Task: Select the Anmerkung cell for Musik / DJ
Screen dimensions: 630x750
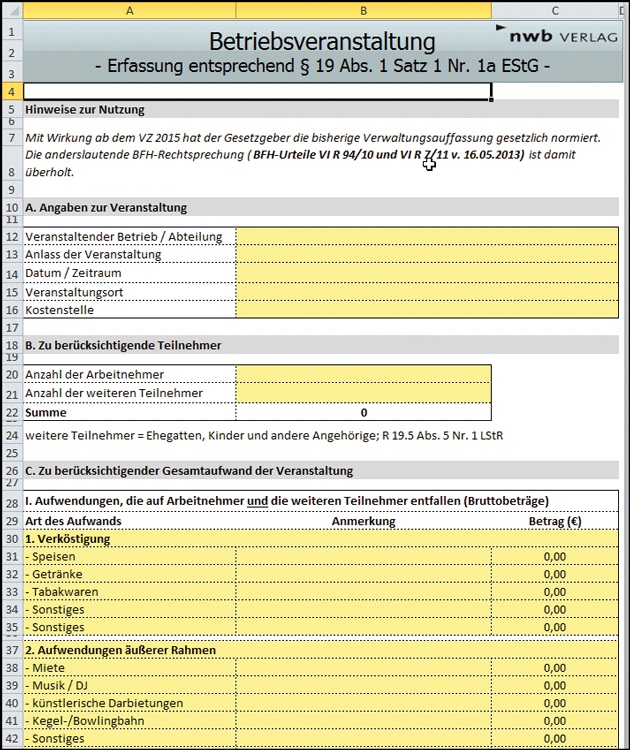Action: (363, 686)
